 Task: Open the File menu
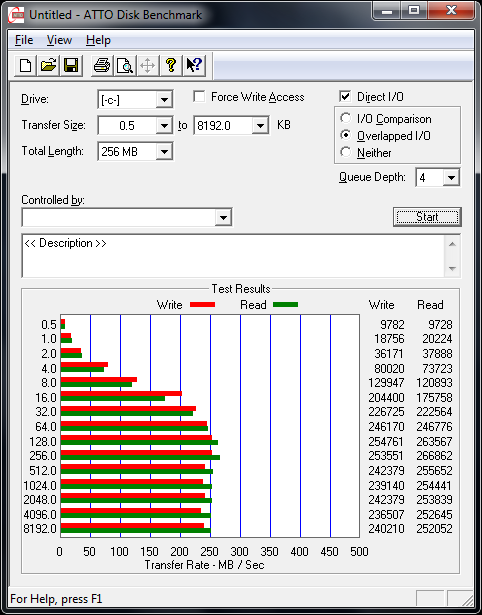(x=24, y=40)
